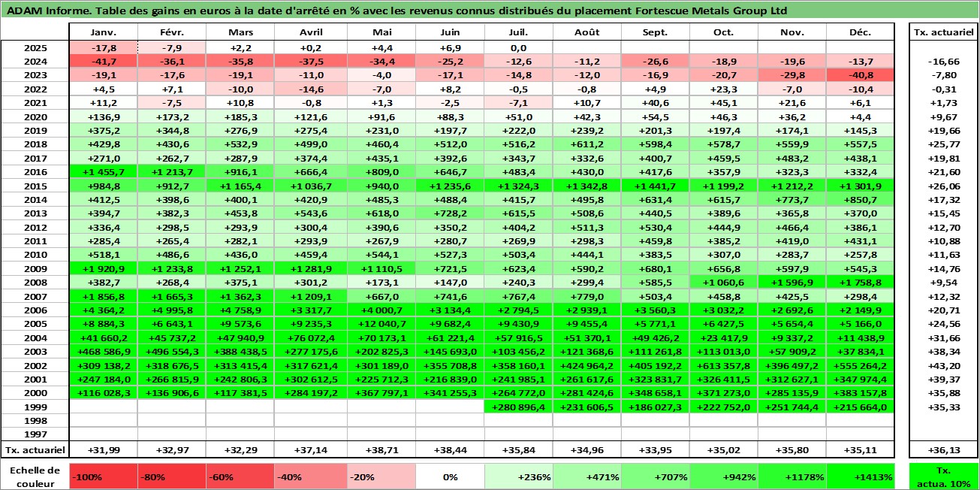The width and height of the screenshot is (980, 490).
Task: Select the 1997 year row label
Action: point(35,434)
